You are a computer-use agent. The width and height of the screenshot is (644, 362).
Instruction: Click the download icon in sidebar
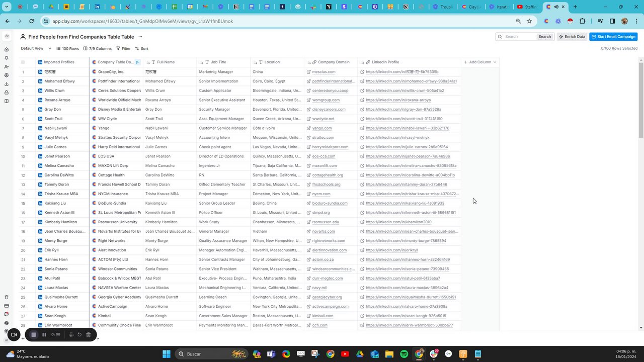tap(7, 84)
